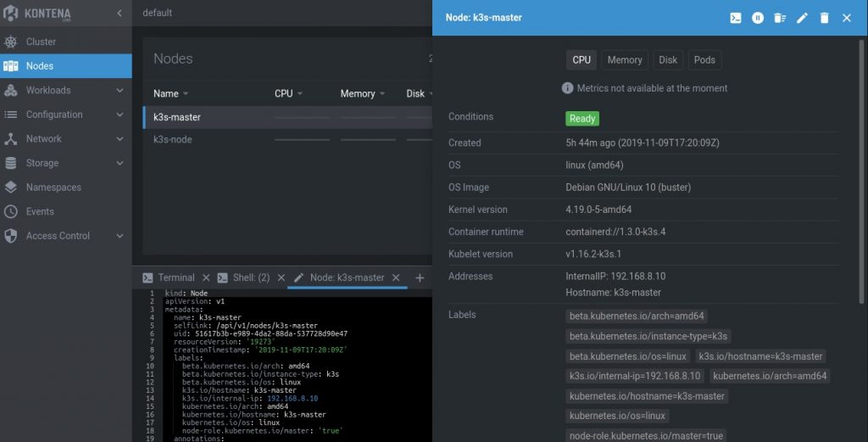Click label beta.kubernetes.io/instance-type=k3s

tap(648, 336)
